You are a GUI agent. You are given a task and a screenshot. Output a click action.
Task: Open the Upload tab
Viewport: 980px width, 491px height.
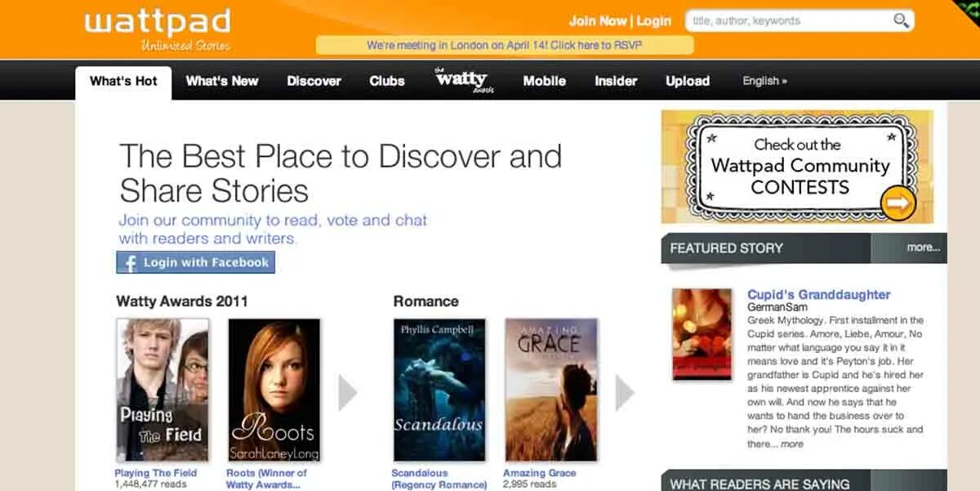(688, 81)
